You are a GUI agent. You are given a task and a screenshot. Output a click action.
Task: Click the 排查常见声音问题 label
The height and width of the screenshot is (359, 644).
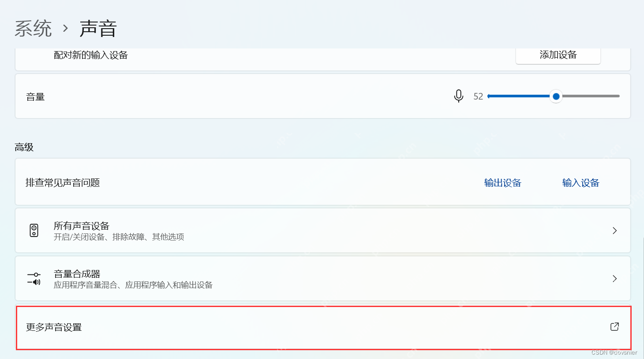click(x=63, y=183)
